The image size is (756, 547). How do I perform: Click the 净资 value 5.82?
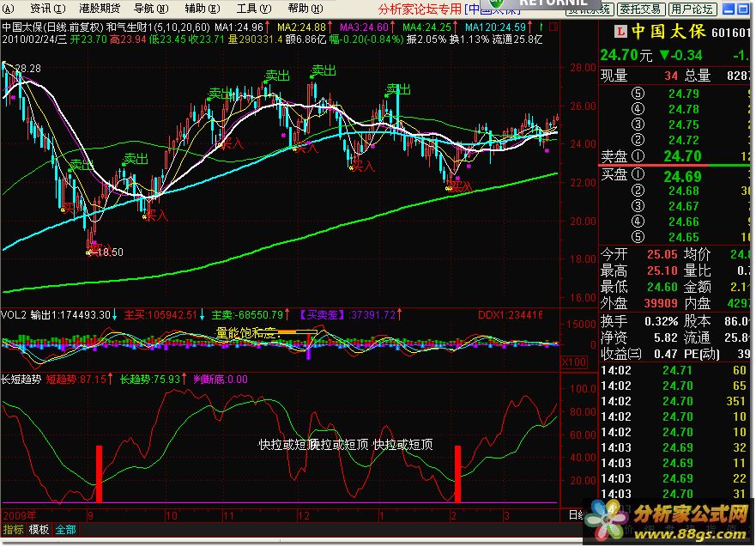666,337
